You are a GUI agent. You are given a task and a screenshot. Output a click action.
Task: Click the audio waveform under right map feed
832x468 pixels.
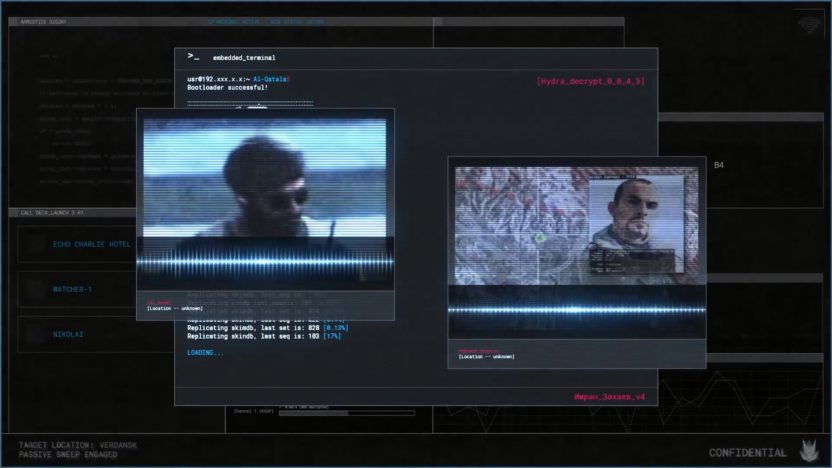click(577, 310)
